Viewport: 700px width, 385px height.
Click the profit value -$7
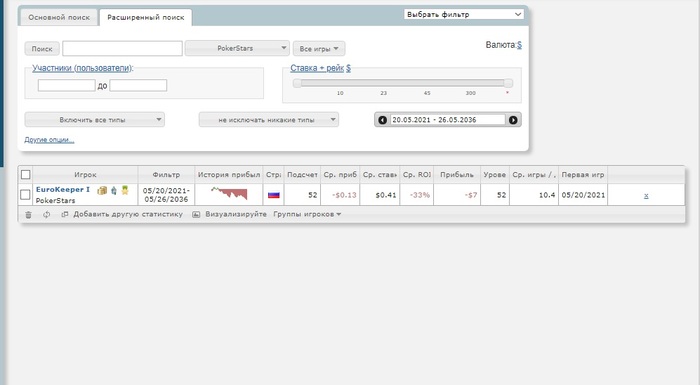tap(471, 195)
